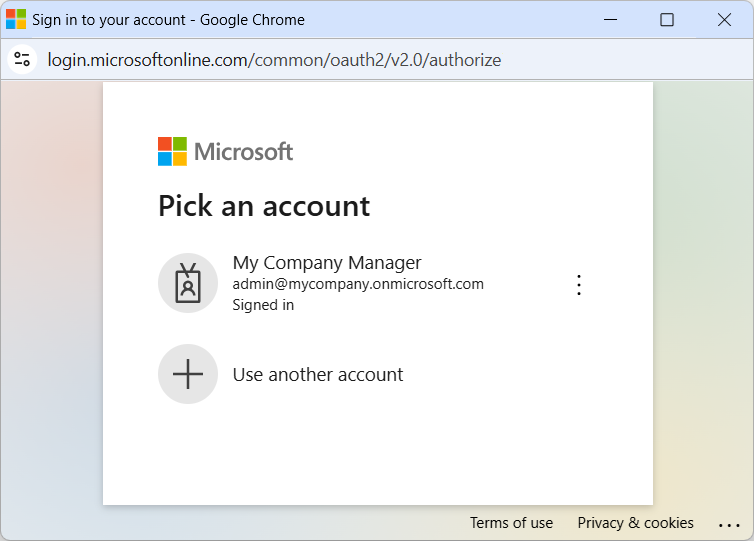The height and width of the screenshot is (541, 754).
Task: Click the Microsoft four-color logo
Action: pos(172,151)
